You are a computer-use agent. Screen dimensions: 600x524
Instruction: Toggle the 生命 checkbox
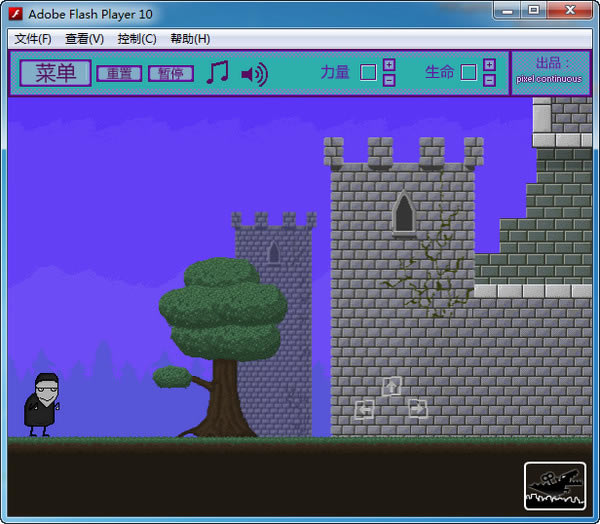[468, 72]
